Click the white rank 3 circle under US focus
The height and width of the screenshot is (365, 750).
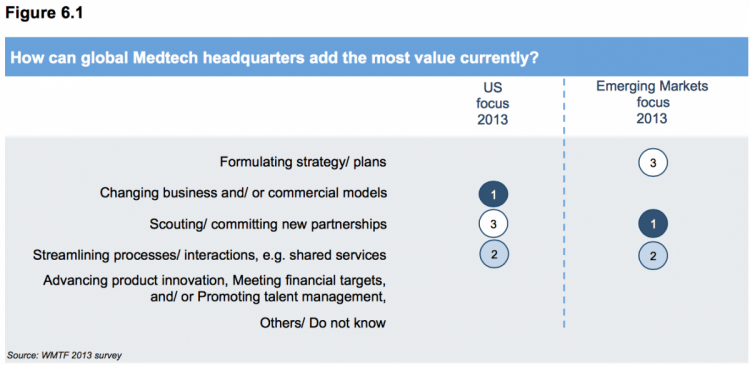click(493, 224)
